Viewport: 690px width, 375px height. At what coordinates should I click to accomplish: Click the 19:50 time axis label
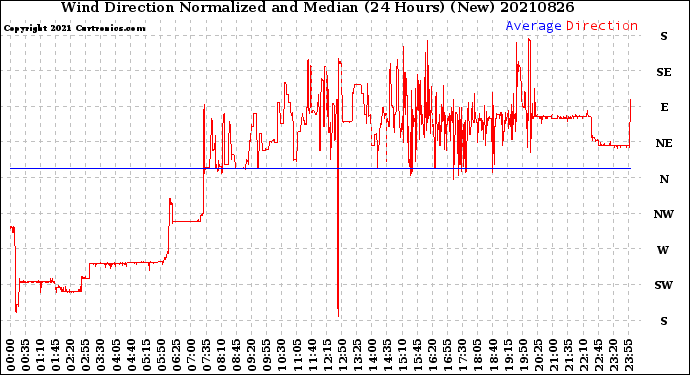pyautogui.click(x=523, y=355)
